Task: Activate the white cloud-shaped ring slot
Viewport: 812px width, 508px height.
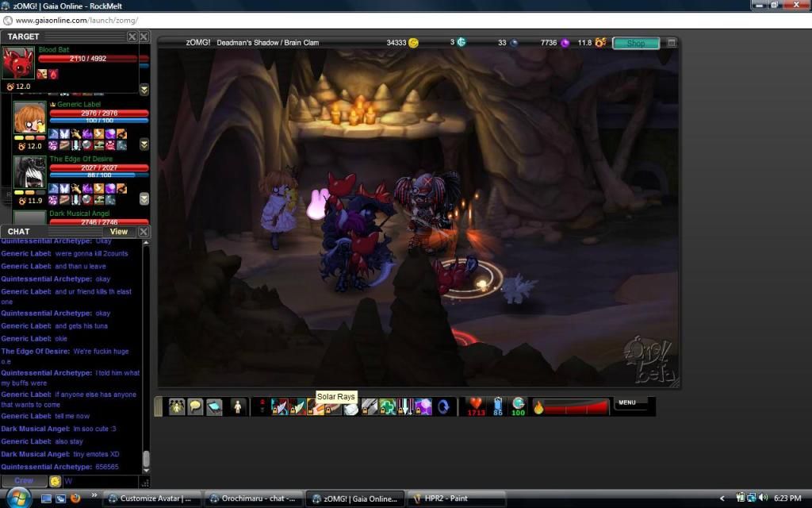Action: pyautogui.click(x=350, y=406)
